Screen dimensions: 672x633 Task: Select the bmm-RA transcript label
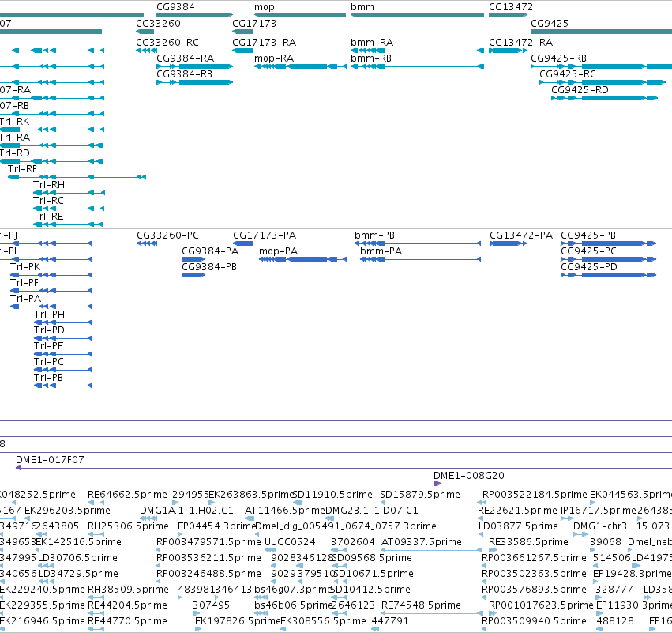[x=372, y=43]
